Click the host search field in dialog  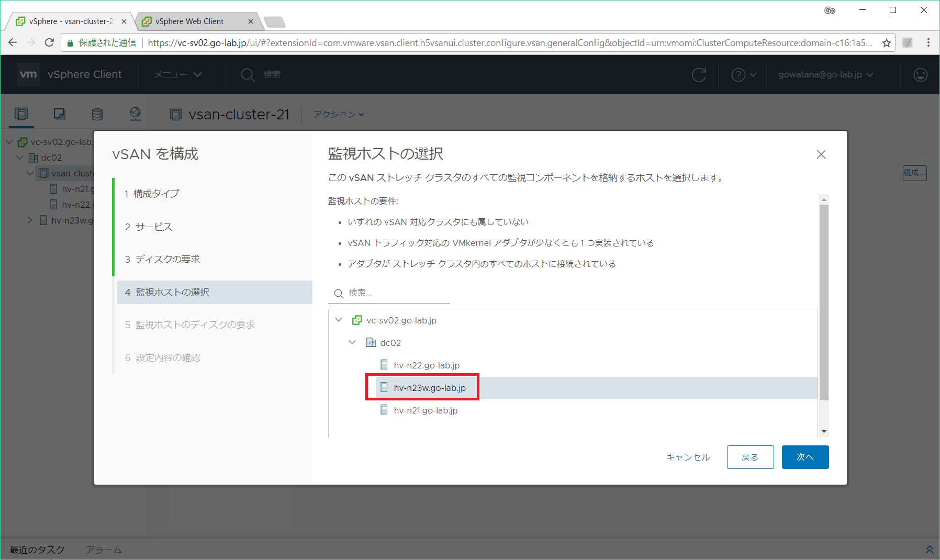(389, 293)
